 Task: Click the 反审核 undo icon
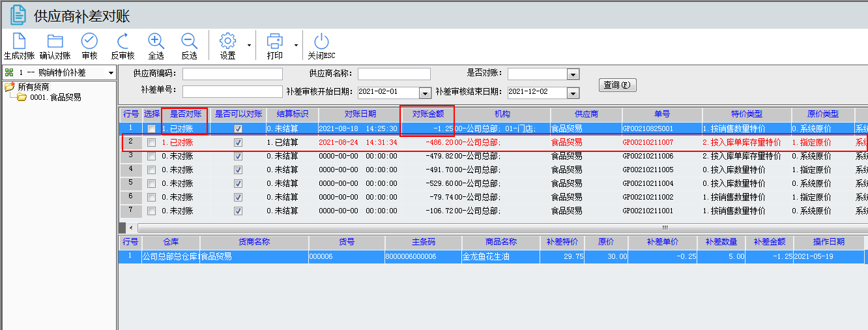point(123,41)
